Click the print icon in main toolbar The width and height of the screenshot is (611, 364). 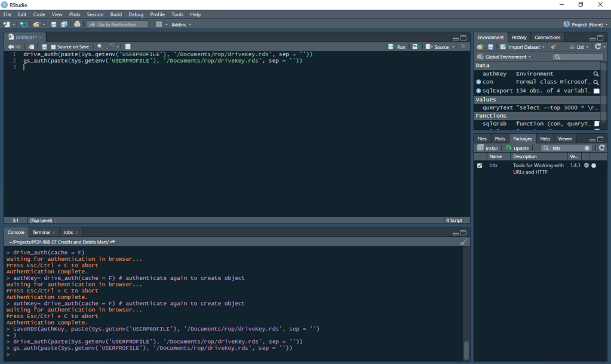(x=77, y=24)
